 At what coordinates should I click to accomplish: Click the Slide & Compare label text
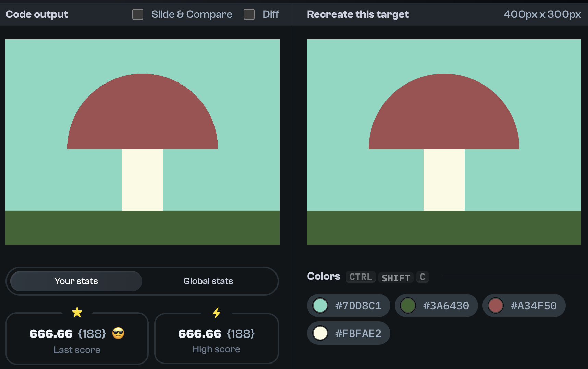[x=192, y=14]
